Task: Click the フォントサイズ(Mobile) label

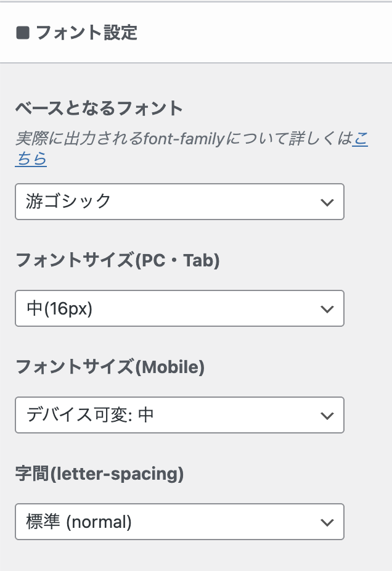Action: [x=110, y=368]
